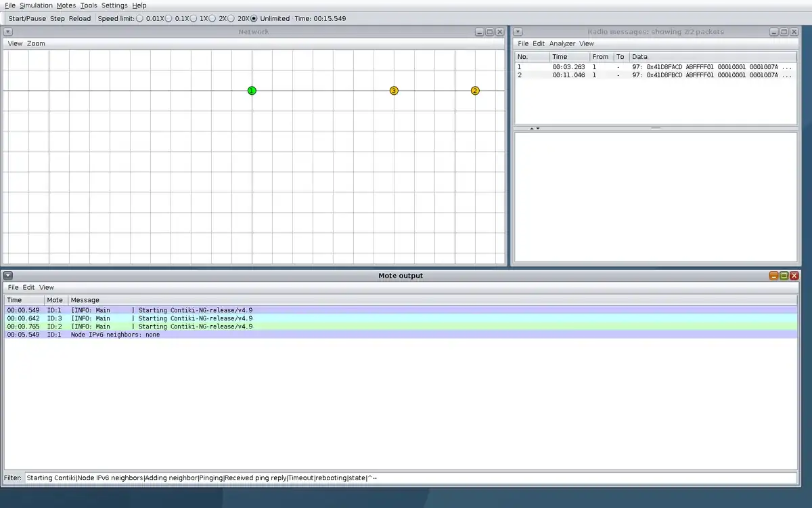This screenshot has height=508, width=812.
Task: Open the Motes menu
Action: 66,5
